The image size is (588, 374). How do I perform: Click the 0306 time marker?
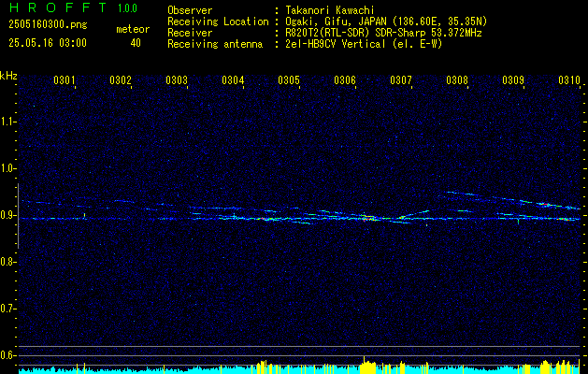coord(345,79)
